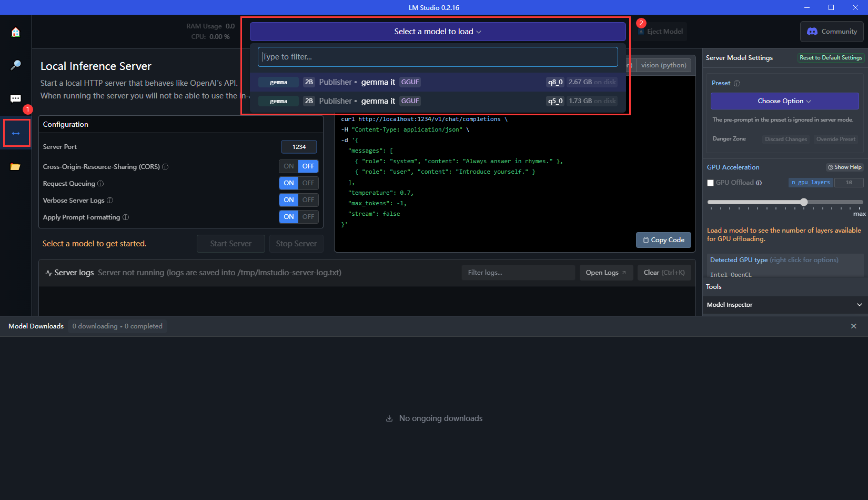Open the Local Server arrows icon
The image size is (868, 500).
point(16,133)
